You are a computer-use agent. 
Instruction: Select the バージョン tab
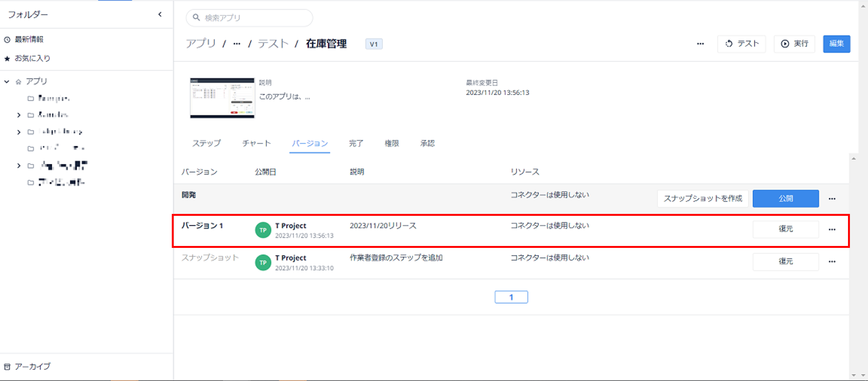(310, 144)
